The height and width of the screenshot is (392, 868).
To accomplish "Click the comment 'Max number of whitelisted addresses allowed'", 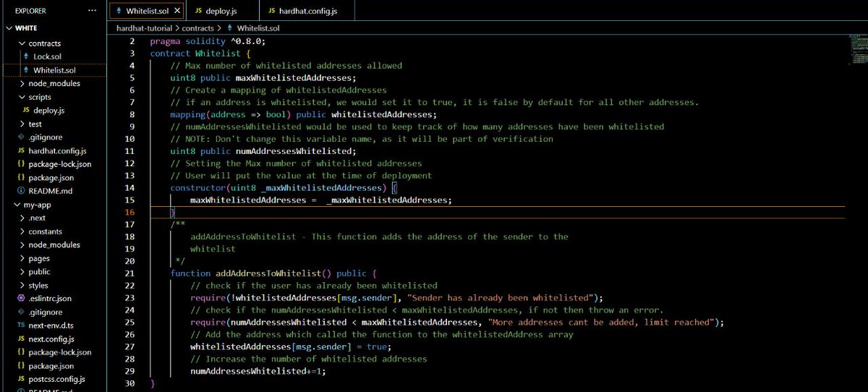I will 286,66.
